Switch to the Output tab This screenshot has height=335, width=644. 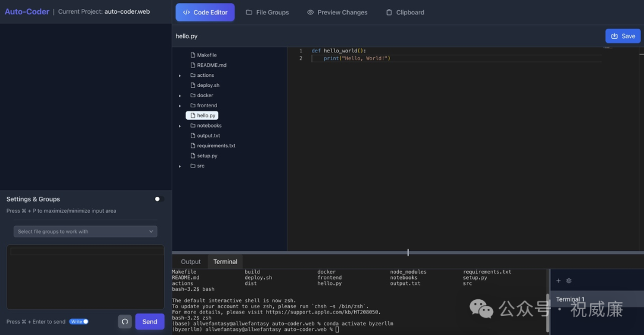191,262
